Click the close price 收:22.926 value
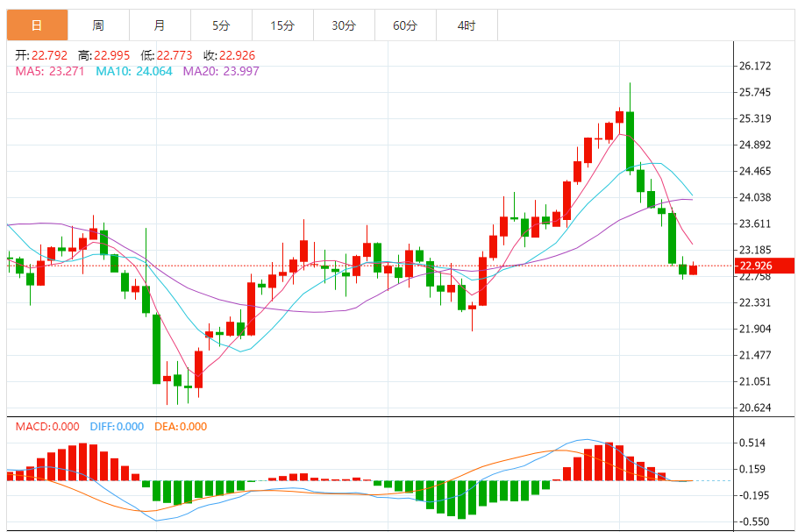 click(230, 55)
